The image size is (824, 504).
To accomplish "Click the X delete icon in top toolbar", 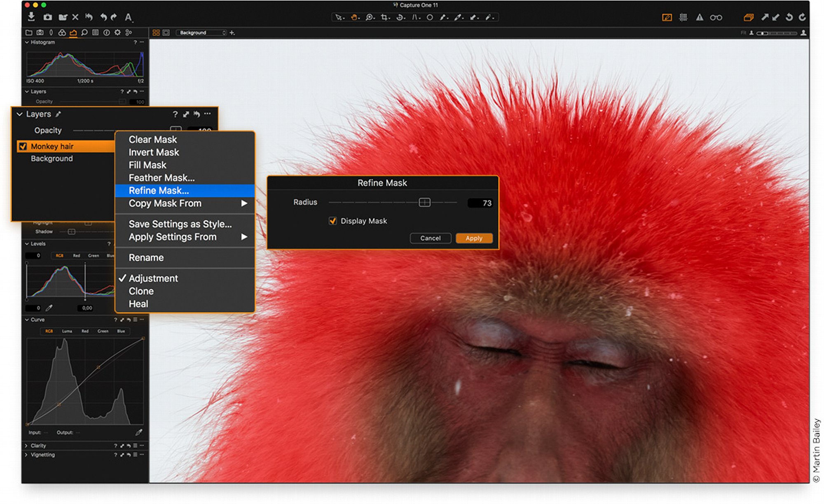I will pos(75,17).
